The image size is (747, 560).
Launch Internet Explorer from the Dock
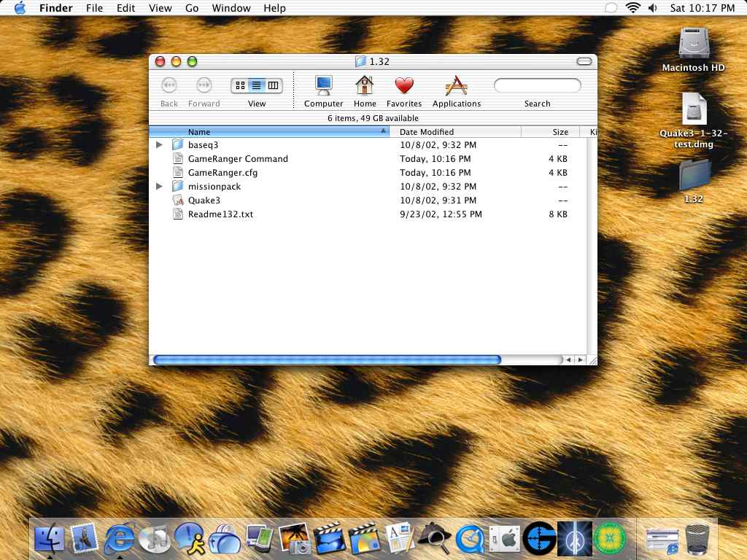(119, 539)
